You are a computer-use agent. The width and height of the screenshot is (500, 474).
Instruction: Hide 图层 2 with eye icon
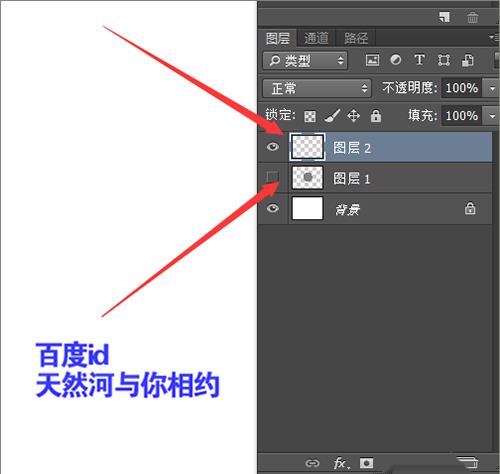pyautogui.click(x=273, y=147)
